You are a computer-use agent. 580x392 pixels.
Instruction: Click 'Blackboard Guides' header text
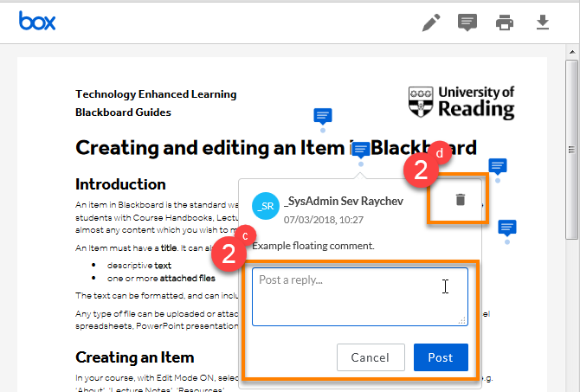click(x=123, y=112)
